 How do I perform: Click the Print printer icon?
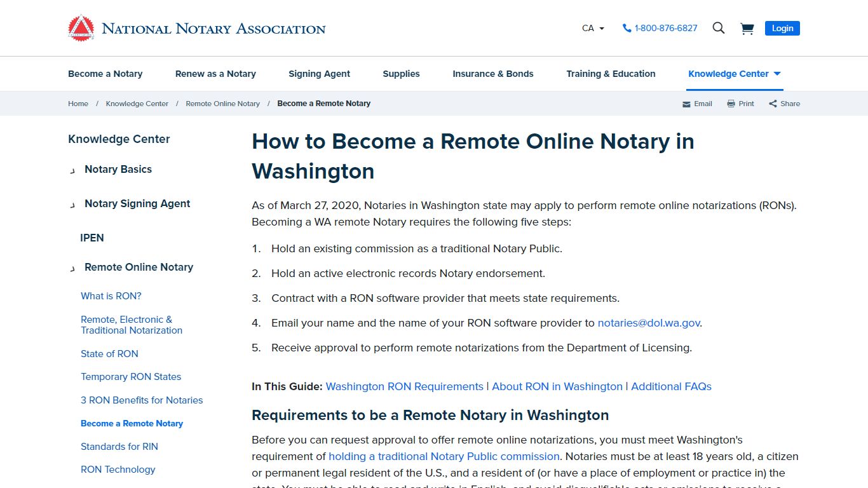(x=731, y=104)
